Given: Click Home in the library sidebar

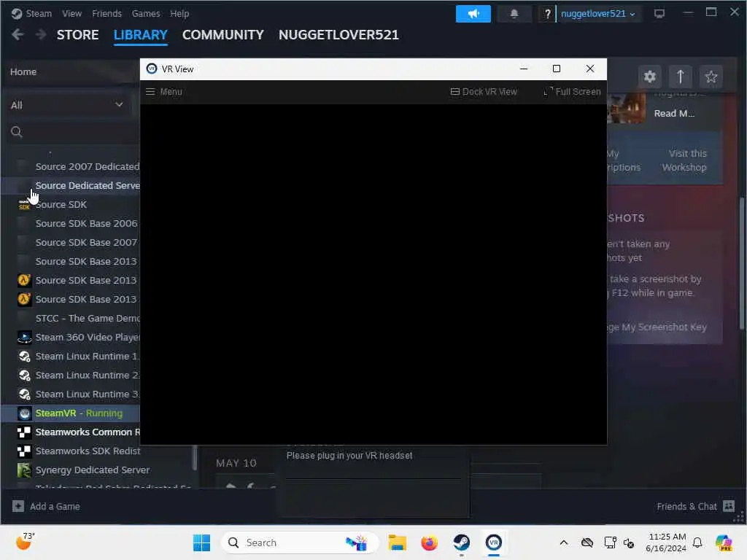Looking at the screenshot, I should (x=23, y=71).
